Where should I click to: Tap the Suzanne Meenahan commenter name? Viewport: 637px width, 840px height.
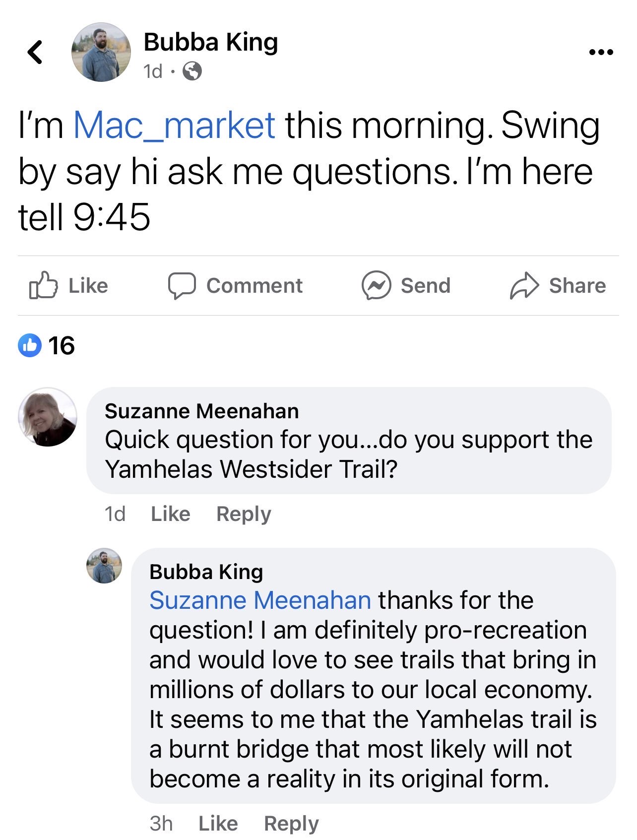point(201,411)
